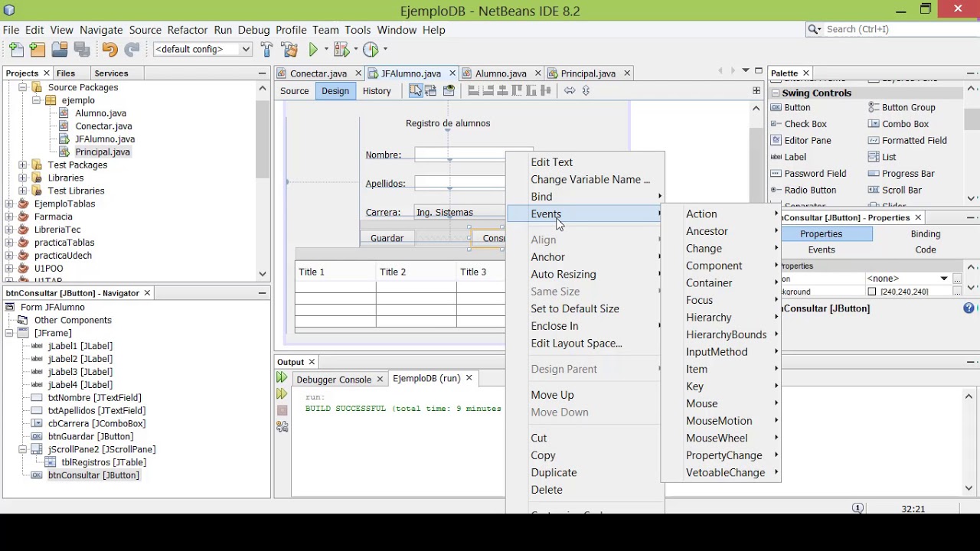The width and height of the screenshot is (980, 551).
Task: Click the Redo arrow icon
Action: [132, 49]
